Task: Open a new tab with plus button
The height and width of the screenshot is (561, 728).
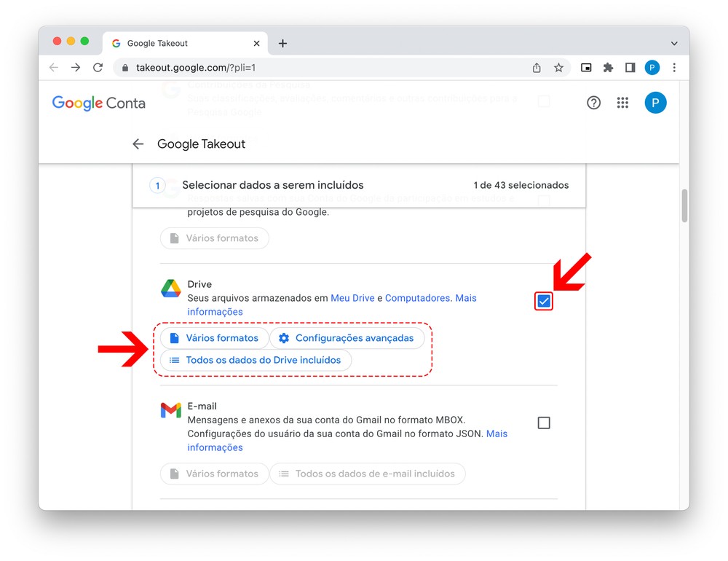Action: coord(282,43)
